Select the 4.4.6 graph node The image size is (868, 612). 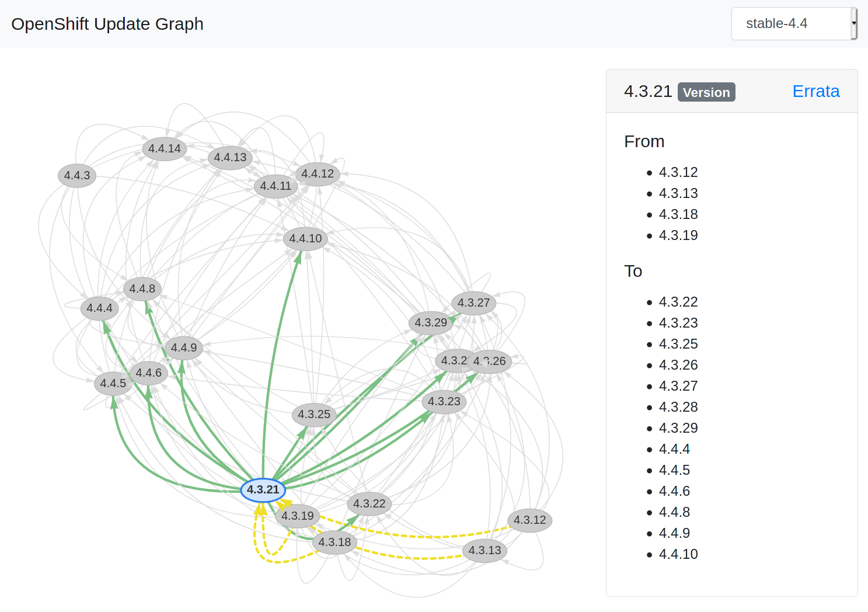(149, 373)
